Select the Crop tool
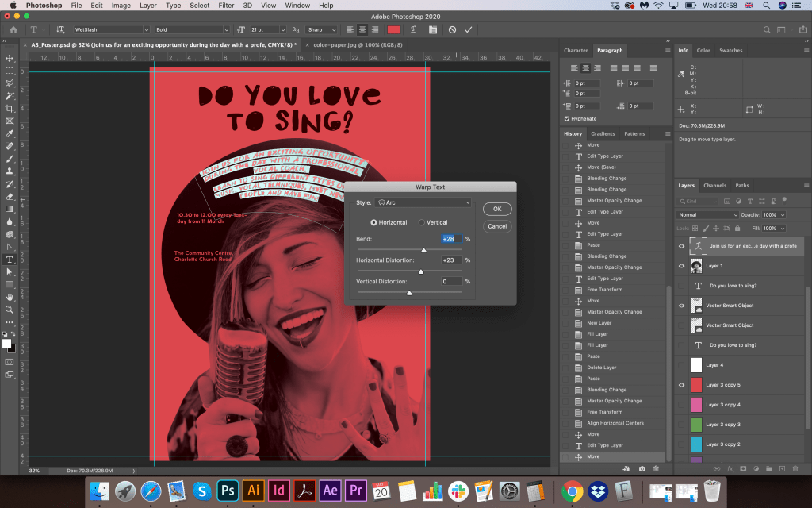 pyautogui.click(x=10, y=108)
